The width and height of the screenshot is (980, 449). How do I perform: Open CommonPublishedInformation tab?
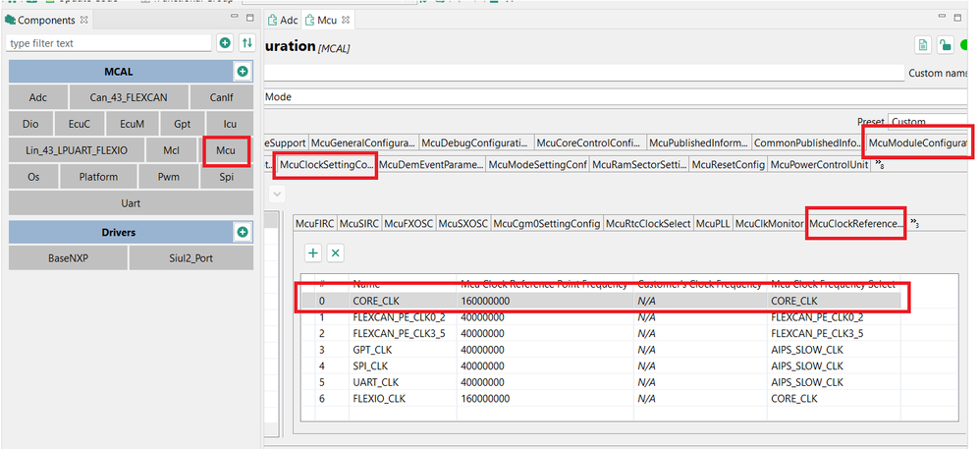point(808,143)
